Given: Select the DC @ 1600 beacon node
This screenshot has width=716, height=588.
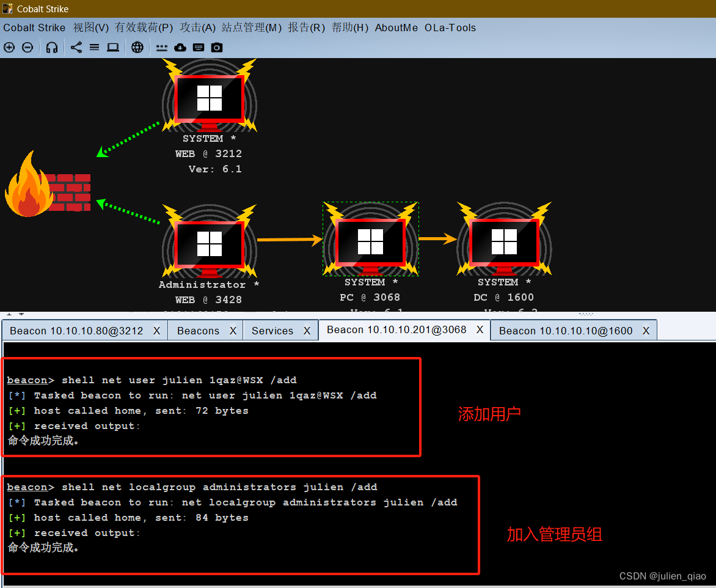Looking at the screenshot, I should (504, 239).
